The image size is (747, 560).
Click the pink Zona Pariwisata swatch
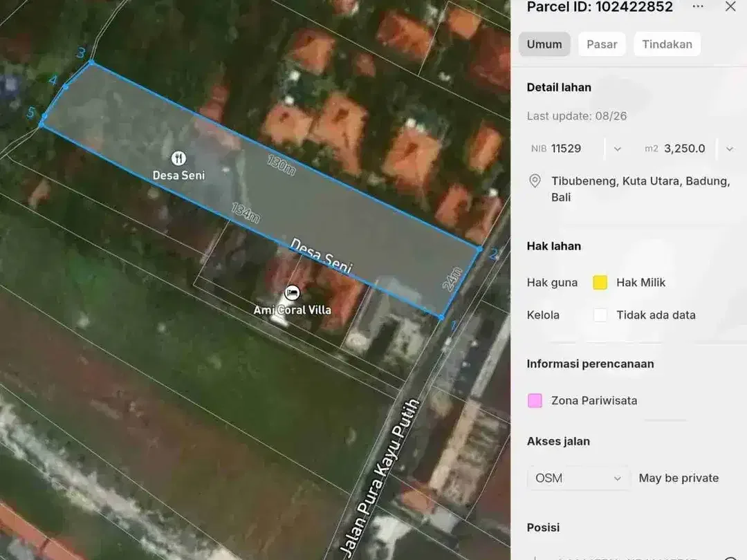pos(535,400)
